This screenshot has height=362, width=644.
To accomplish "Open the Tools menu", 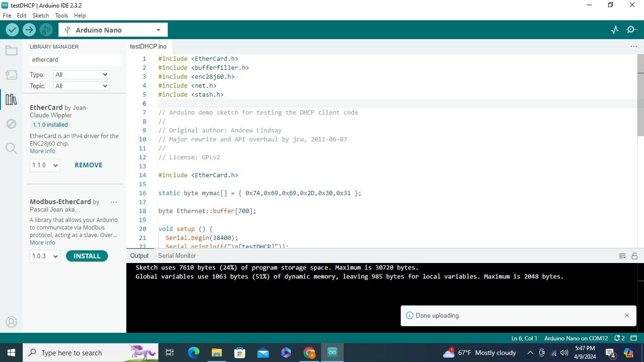I will pyautogui.click(x=61, y=15).
